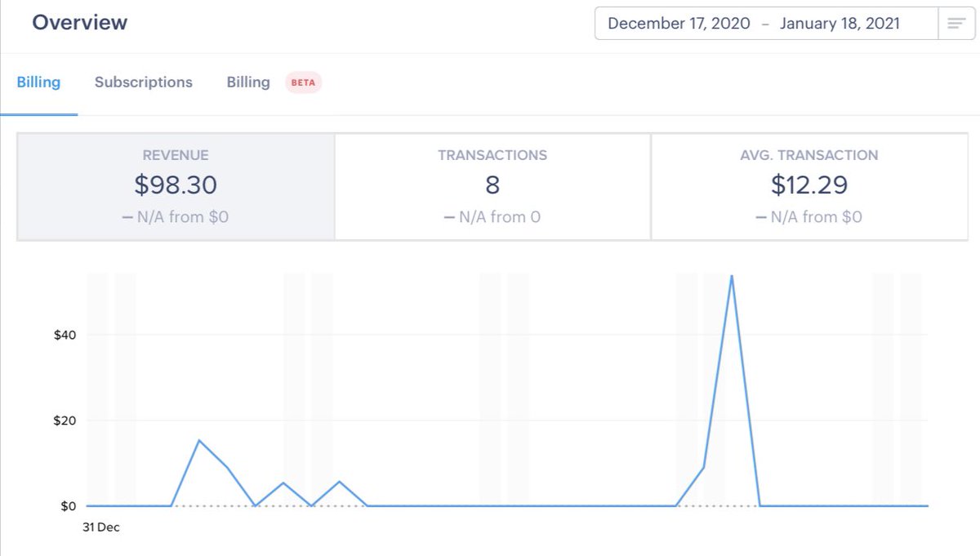Select the active Billing tab
The image size is (980, 556).
click(x=39, y=82)
